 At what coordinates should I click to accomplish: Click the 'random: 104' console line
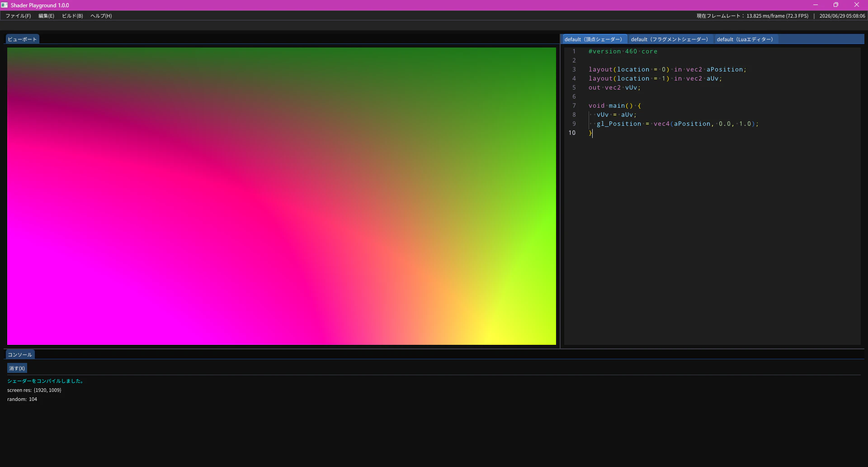22,399
